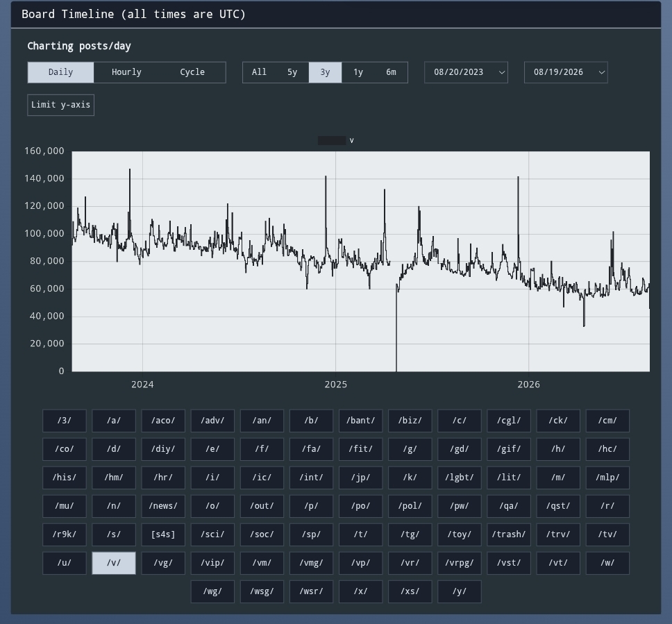Pick the 6m time range
Image resolution: width=672 pixels, height=624 pixels.
click(392, 72)
